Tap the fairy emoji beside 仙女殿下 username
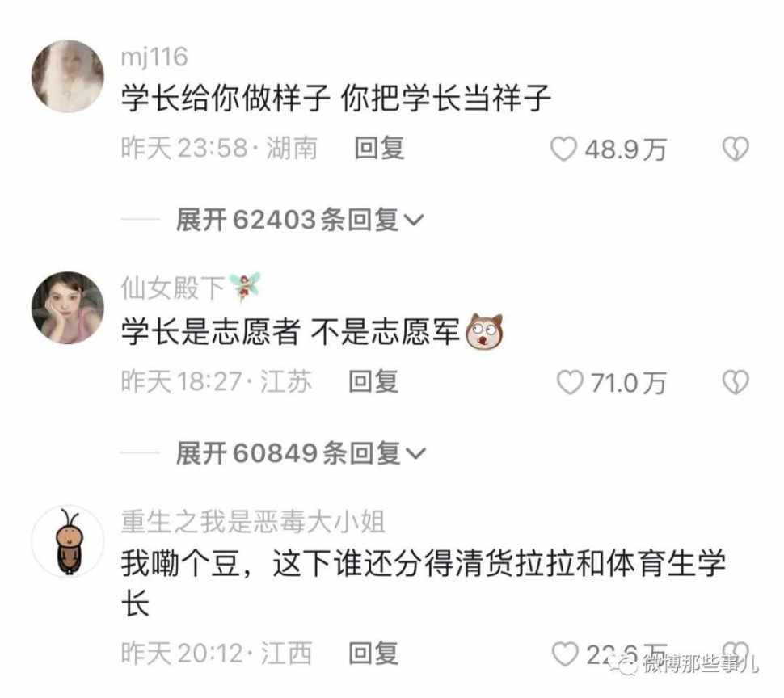Image resolution: width=784 pixels, height=698 pixels. [245, 288]
